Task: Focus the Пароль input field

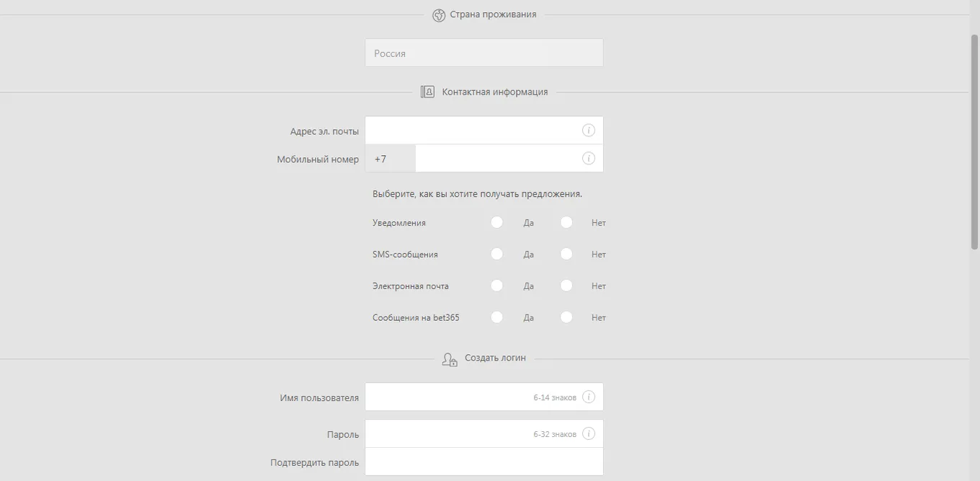Action: pyautogui.click(x=484, y=433)
